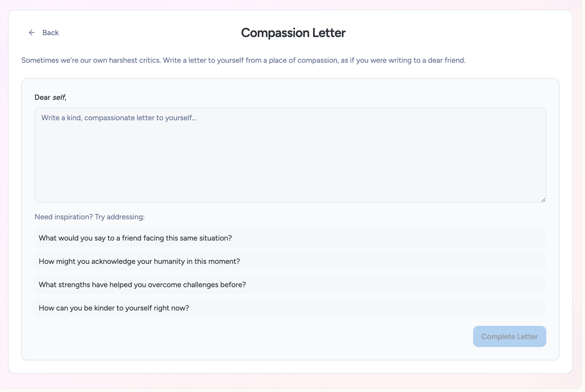This screenshot has width=585, height=392.
Task: Click the text area resize grip
Action: click(543, 200)
